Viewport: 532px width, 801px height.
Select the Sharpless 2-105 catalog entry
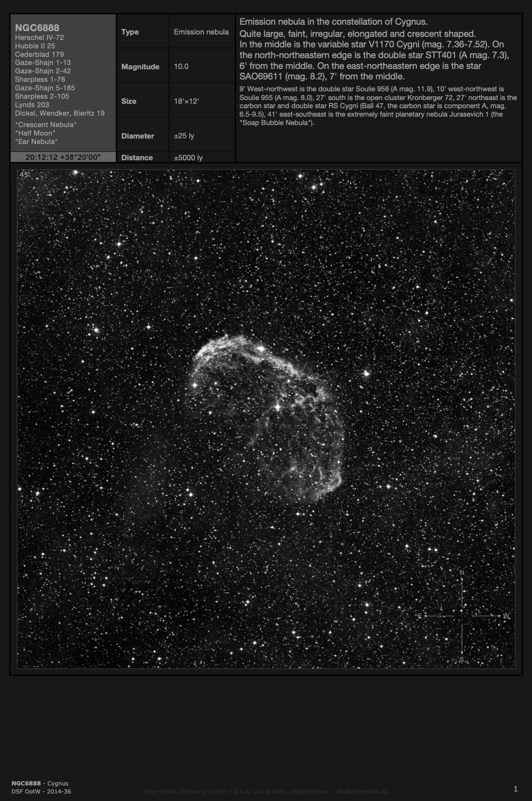[42, 96]
